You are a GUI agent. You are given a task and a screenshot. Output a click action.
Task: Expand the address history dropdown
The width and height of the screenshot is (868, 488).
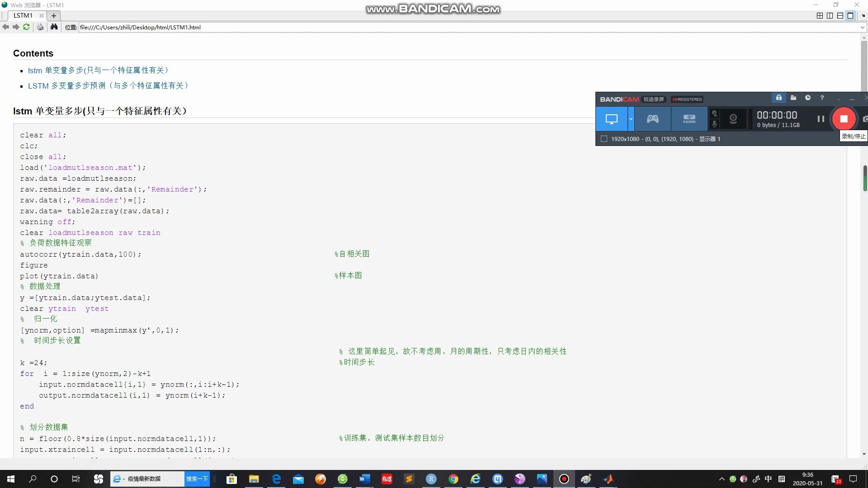coord(862,27)
